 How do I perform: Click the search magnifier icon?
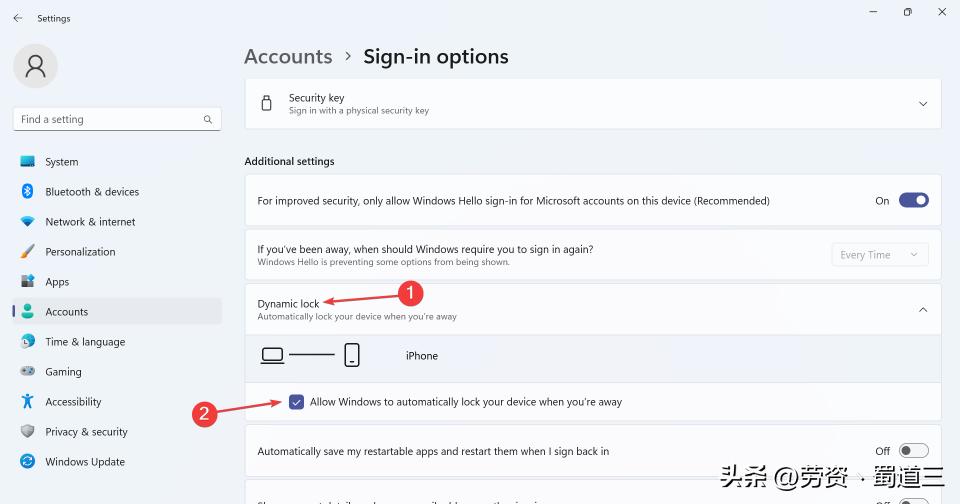pos(208,119)
